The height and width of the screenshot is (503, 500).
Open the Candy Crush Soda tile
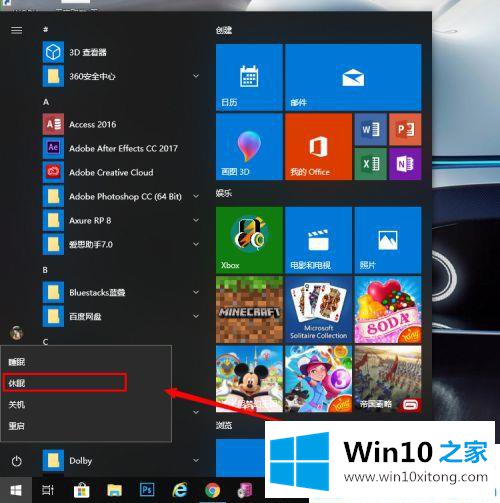pos(388,310)
